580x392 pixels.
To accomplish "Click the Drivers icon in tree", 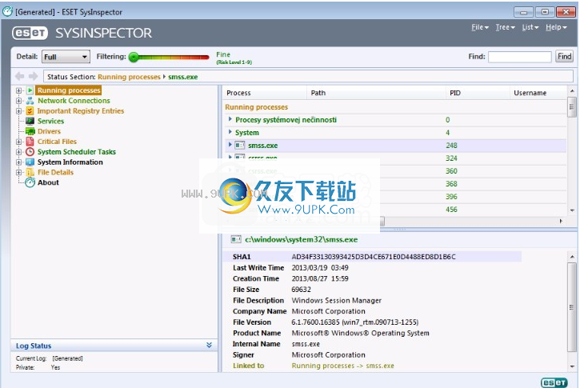I will click(30, 131).
